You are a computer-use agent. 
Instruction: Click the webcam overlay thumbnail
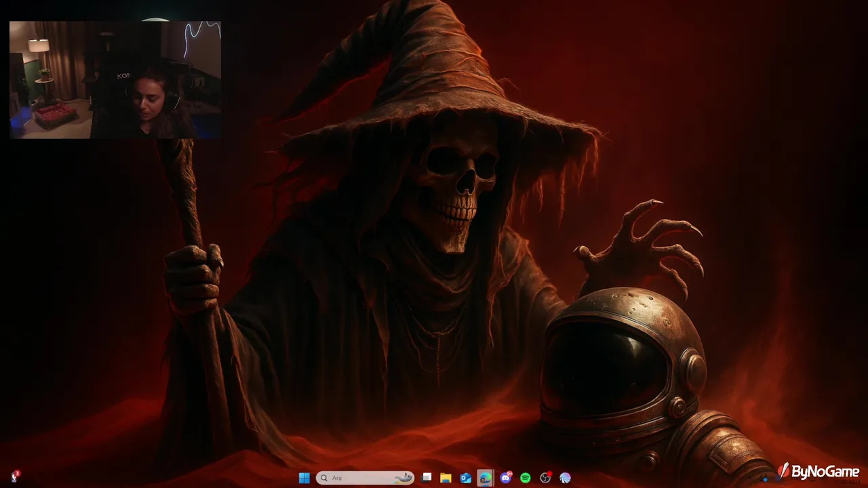pos(115,80)
